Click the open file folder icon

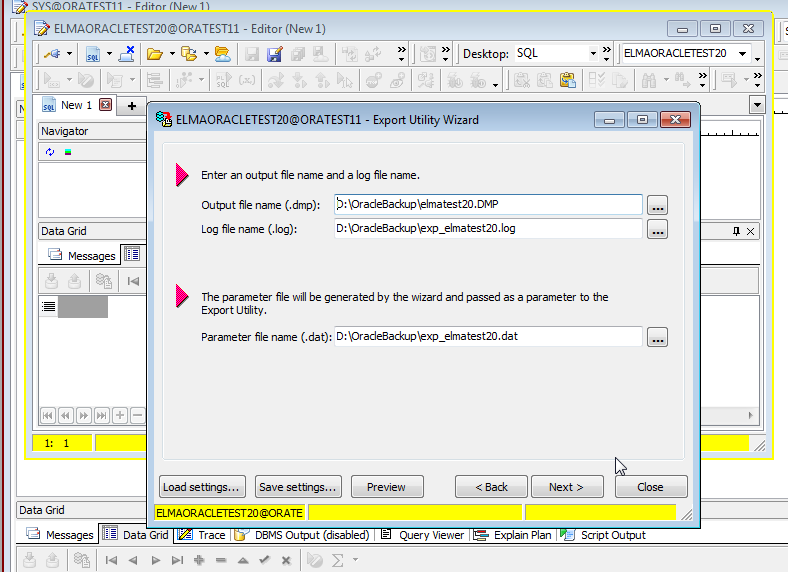[x=154, y=53]
